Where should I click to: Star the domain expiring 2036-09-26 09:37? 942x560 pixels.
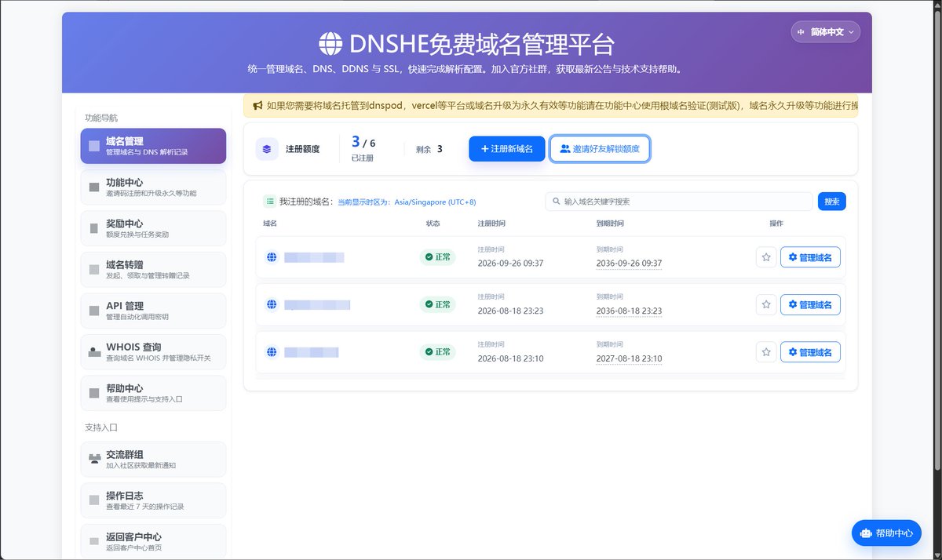[766, 257]
